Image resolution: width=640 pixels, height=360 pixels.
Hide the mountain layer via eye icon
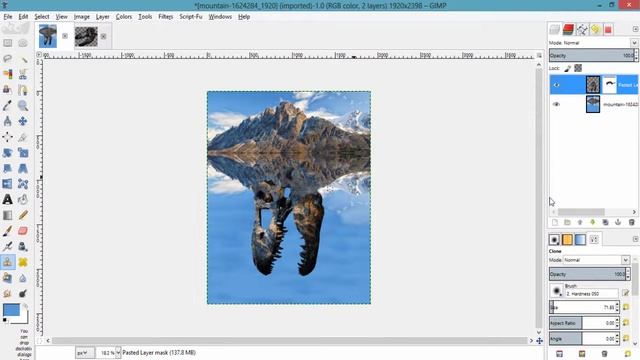[556, 104]
